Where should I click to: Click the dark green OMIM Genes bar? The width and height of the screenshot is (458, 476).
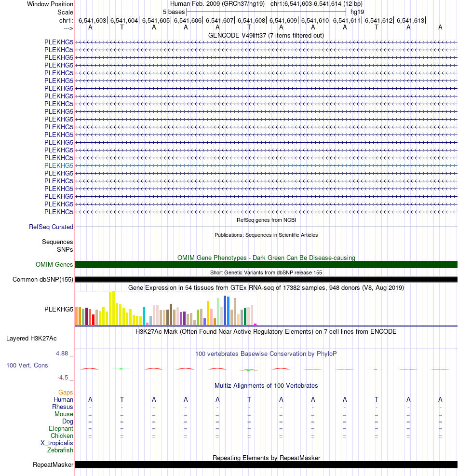(x=266, y=265)
